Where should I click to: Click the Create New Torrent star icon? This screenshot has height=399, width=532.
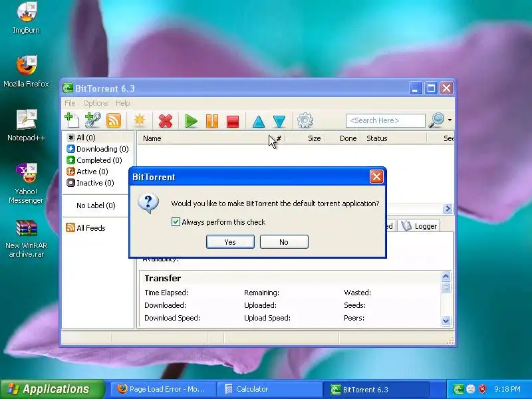pos(140,120)
